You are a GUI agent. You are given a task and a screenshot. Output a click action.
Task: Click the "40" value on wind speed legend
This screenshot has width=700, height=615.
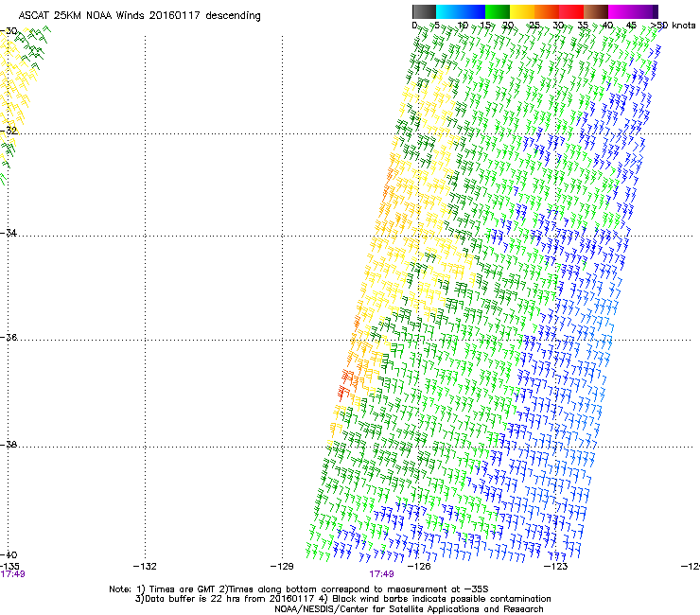pos(607,26)
